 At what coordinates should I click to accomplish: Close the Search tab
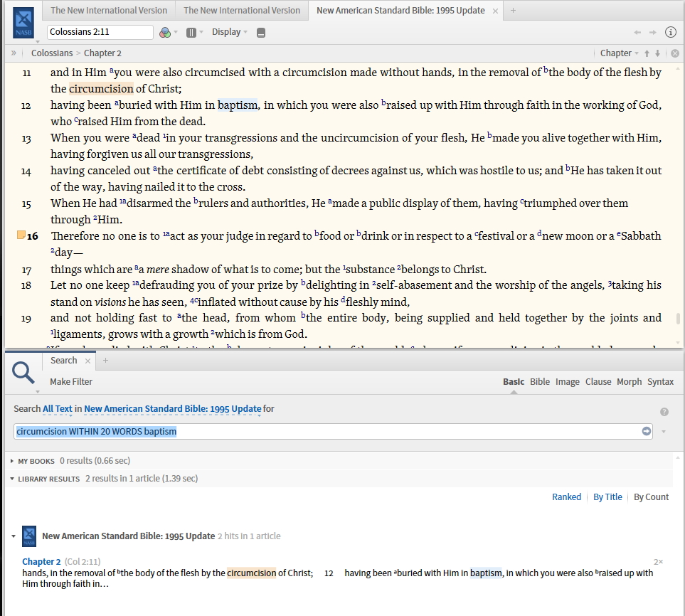(87, 361)
